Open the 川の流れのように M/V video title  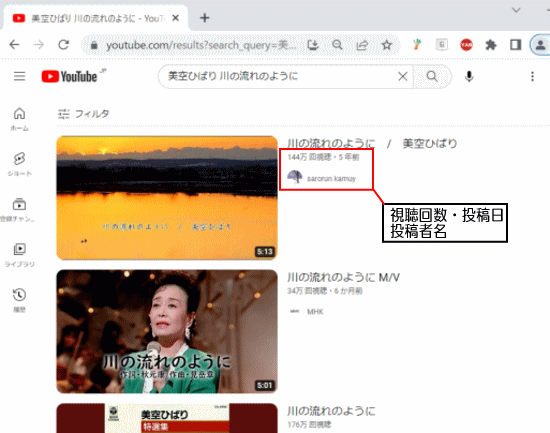(343, 278)
